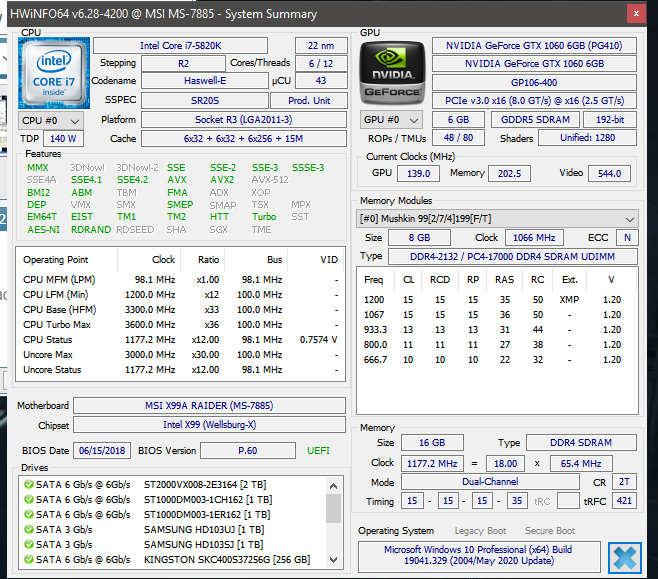Click the ST1000DM003-1CH162 drive status icon
This screenshot has width=658, height=579.
29,499
